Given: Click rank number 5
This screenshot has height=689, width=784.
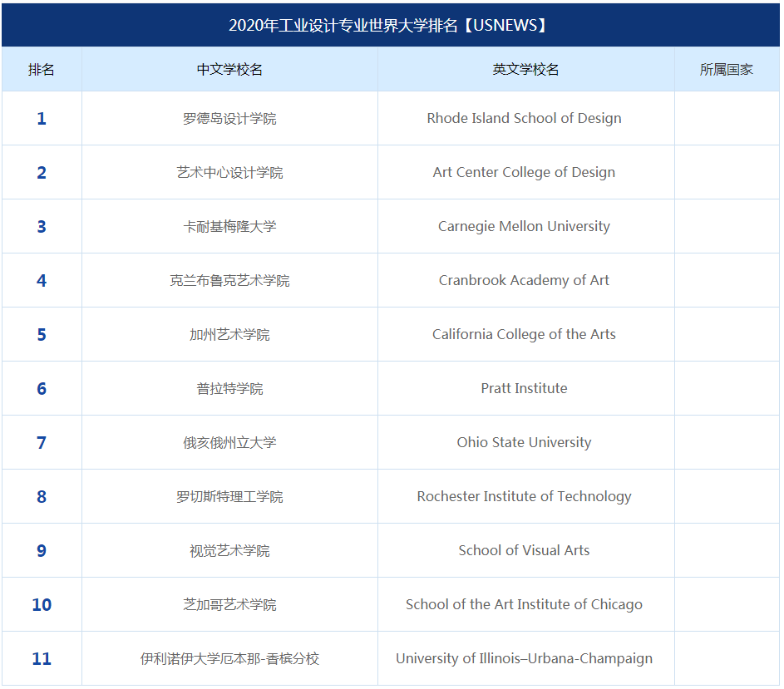Looking at the screenshot, I should click(42, 334).
